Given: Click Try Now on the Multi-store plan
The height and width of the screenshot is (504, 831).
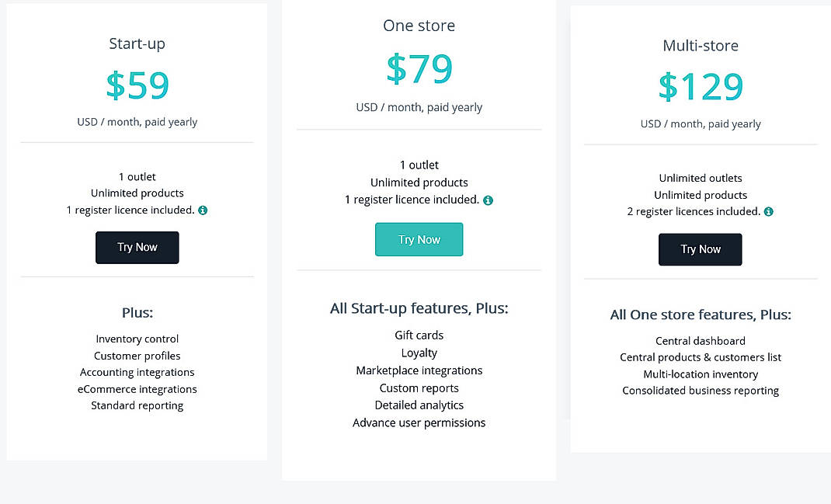Looking at the screenshot, I should pos(700,249).
